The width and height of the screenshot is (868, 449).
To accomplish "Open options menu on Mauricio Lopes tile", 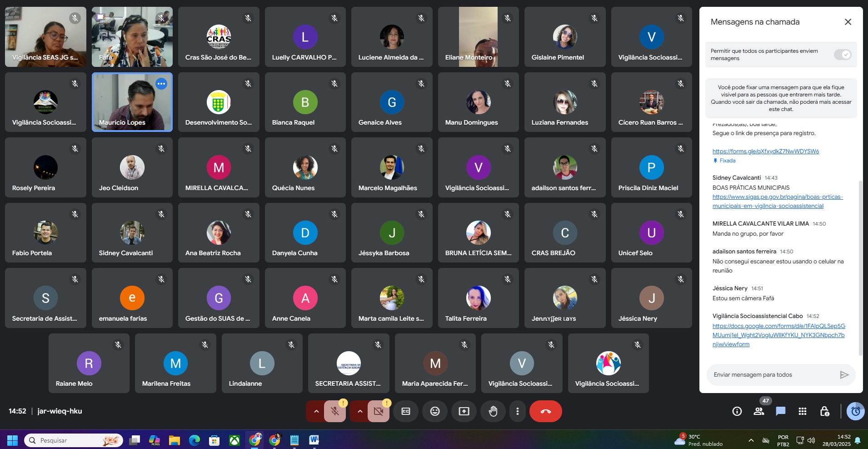I will tap(161, 84).
